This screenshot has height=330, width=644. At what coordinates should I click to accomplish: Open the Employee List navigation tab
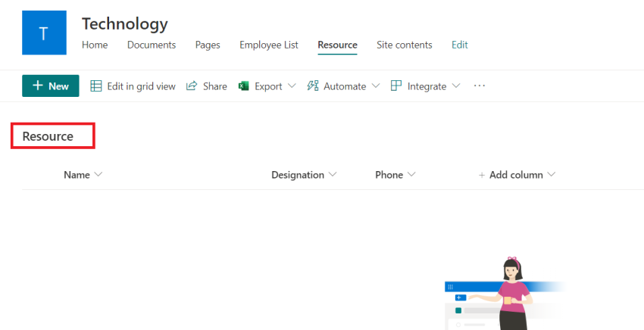pos(269,45)
